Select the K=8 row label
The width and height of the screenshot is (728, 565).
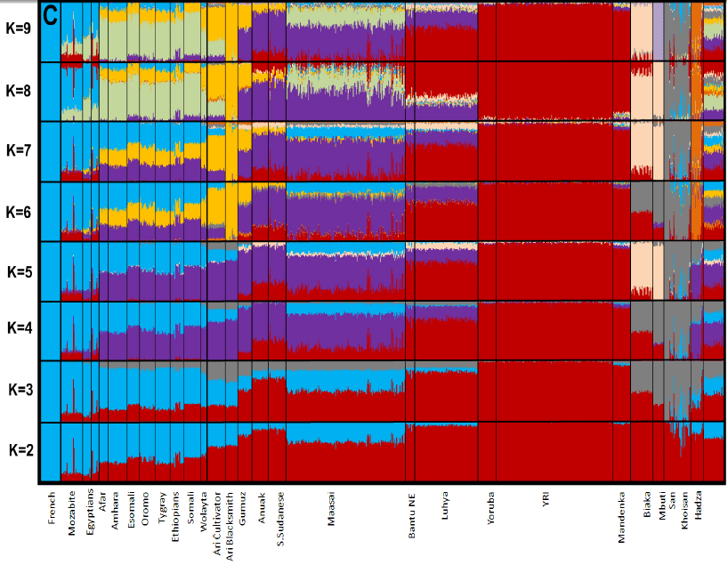20,91
